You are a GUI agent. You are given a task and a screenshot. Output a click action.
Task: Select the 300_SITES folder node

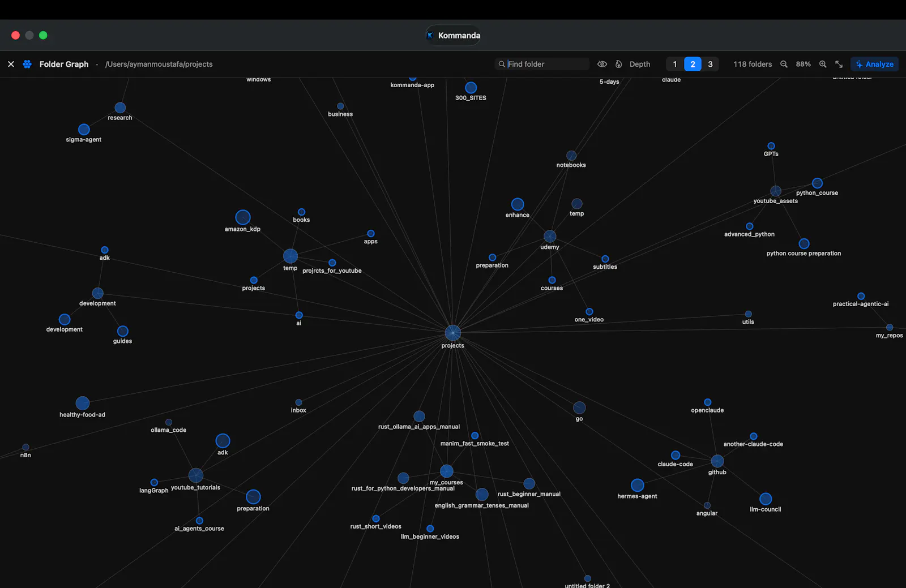pyautogui.click(x=471, y=88)
